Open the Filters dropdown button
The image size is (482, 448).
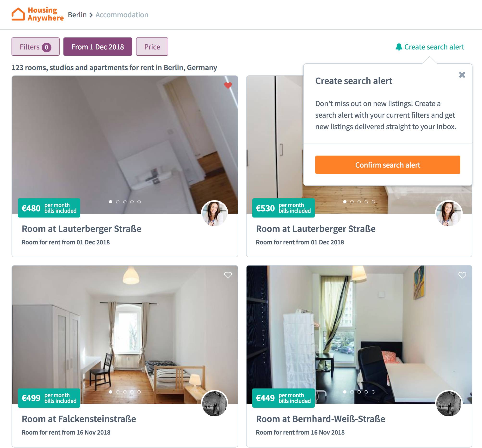tap(36, 47)
